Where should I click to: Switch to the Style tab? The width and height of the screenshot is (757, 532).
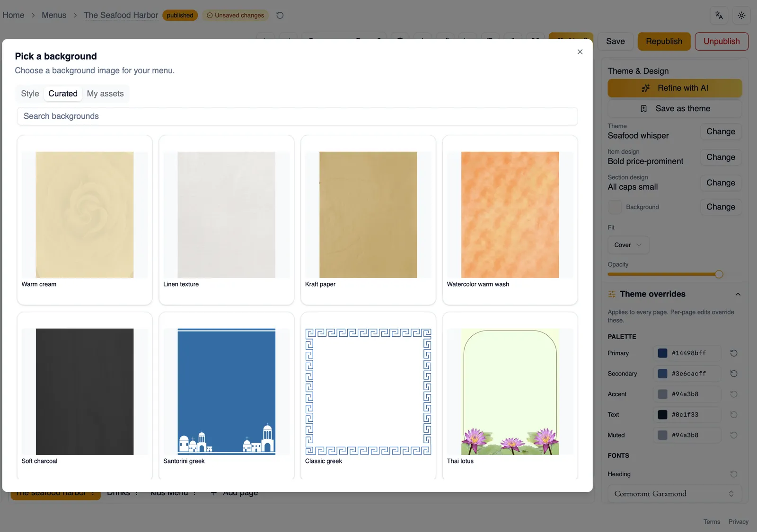tap(30, 94)
